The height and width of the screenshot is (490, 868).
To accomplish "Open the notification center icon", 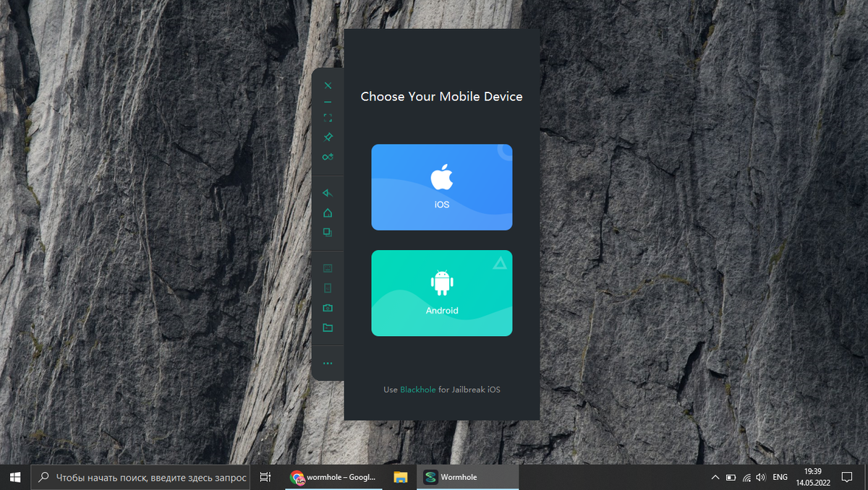I will click(847, 477).
